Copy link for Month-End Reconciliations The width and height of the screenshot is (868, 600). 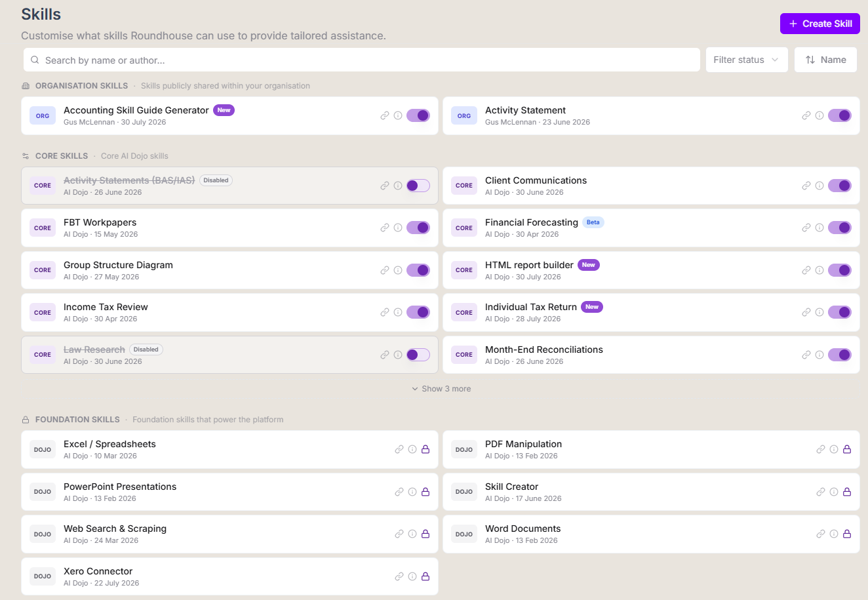(806, 355)
